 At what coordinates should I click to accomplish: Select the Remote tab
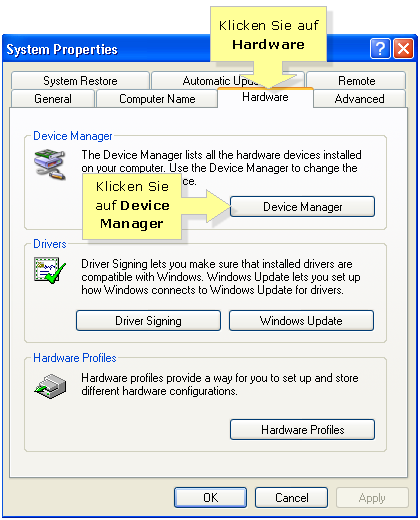click(x=356, y=81)
